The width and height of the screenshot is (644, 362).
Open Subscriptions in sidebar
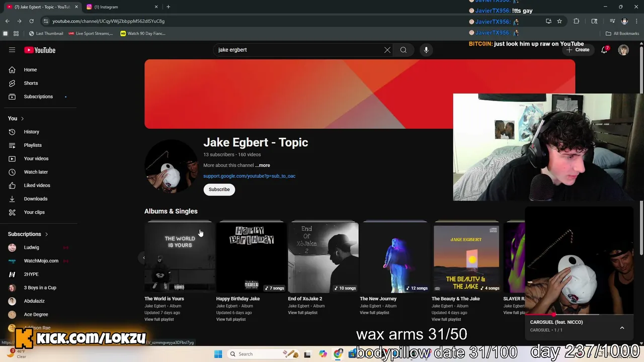38,97
